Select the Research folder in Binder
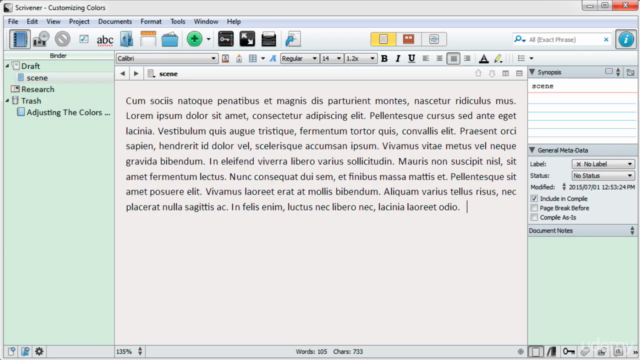The width and height of the screenshot is (640, 360). tap(38, 89)
